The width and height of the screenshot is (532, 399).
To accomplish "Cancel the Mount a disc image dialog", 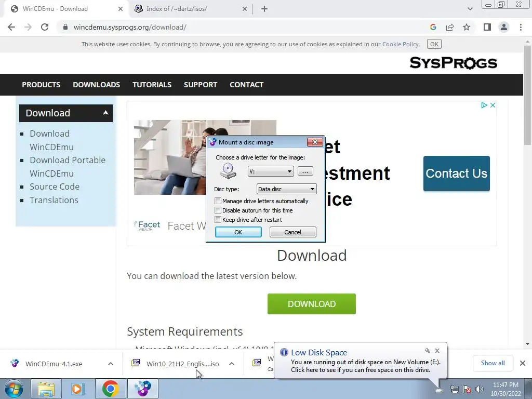I will point(293,232).
